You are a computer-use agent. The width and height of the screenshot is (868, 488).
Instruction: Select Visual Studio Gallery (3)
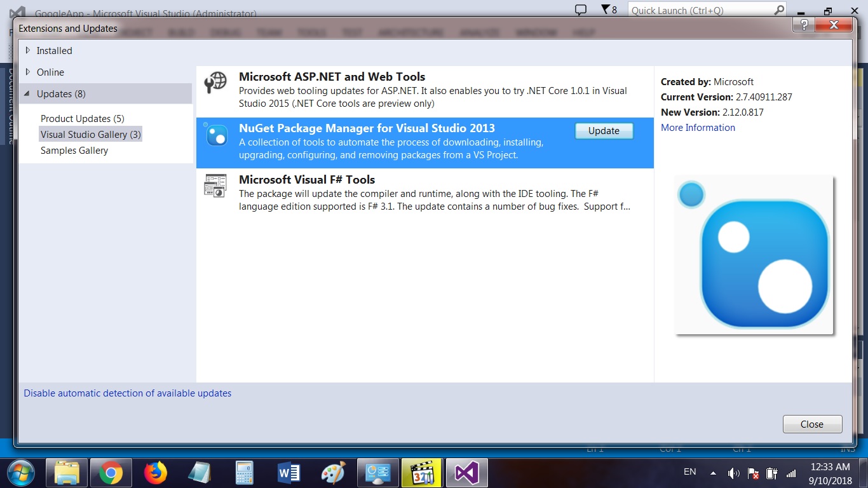click(91, 134)
